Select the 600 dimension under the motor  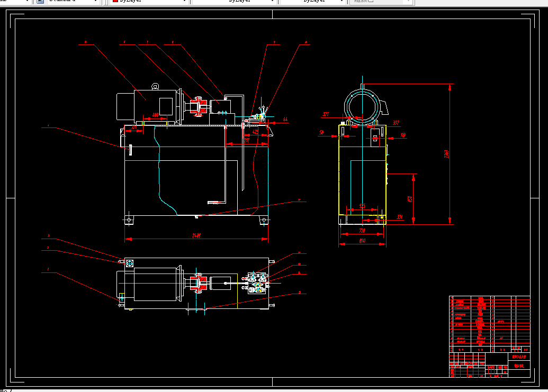pyautogui.click(x=156, y=115)
